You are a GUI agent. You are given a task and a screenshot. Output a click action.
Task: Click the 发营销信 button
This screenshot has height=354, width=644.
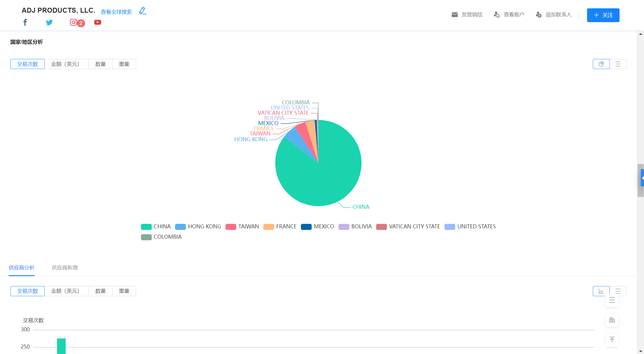467,15
